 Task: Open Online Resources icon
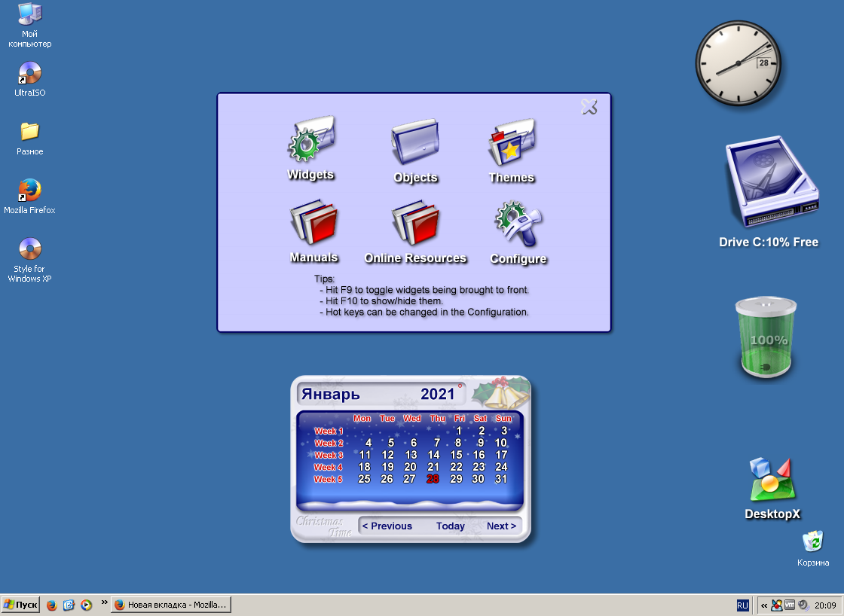(x=414, y=224)
